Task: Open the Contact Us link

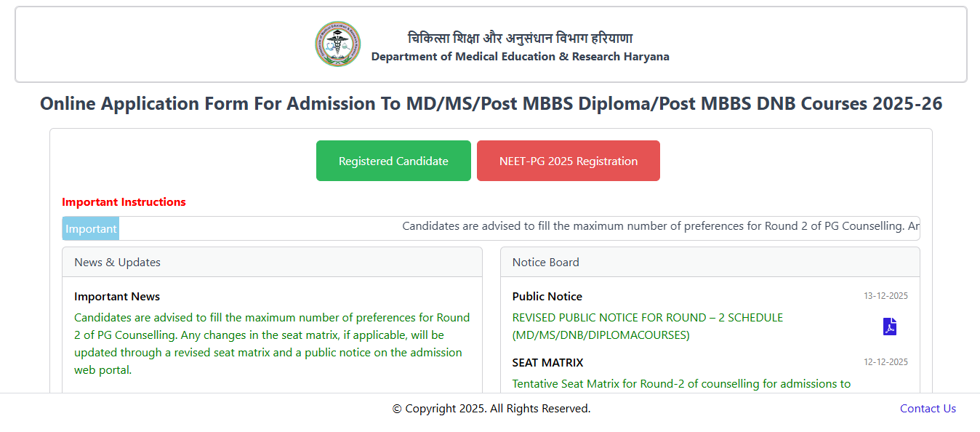Action: 928,409
